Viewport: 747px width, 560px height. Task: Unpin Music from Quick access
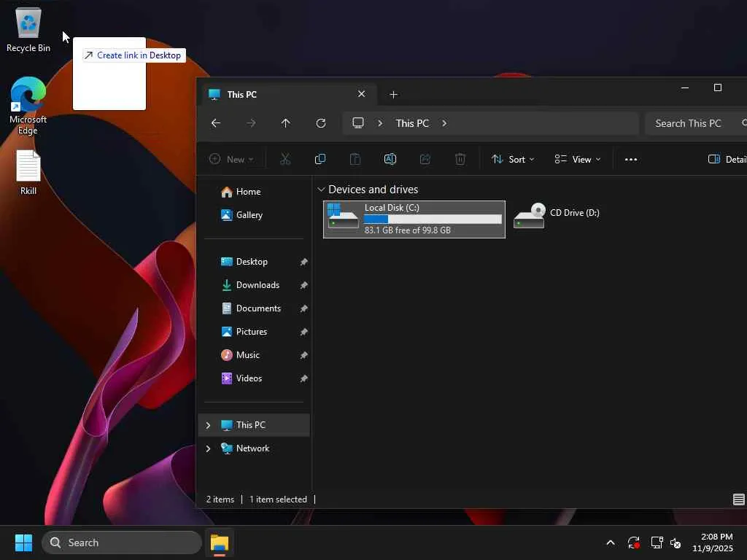point(303,355)
